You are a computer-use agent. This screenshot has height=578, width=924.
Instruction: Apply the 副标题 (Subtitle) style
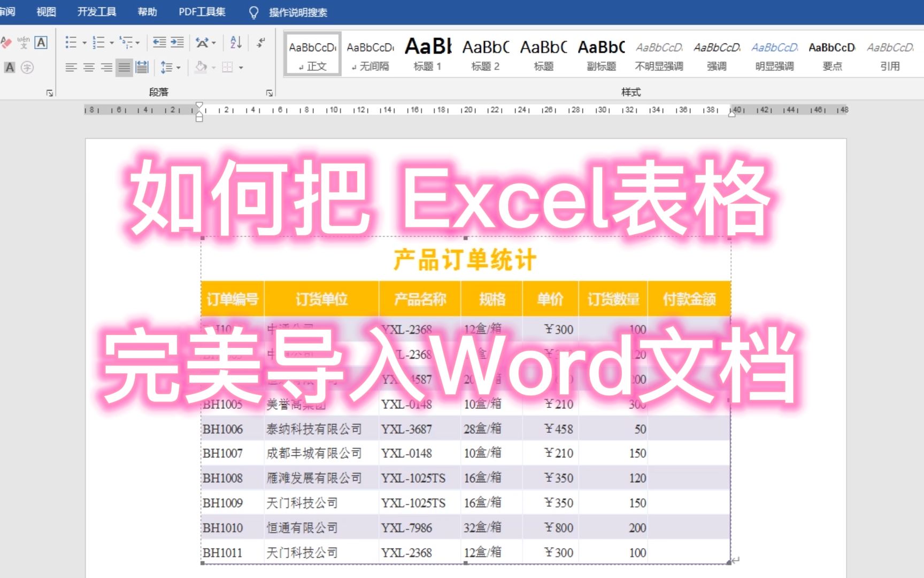pos(601,55)
